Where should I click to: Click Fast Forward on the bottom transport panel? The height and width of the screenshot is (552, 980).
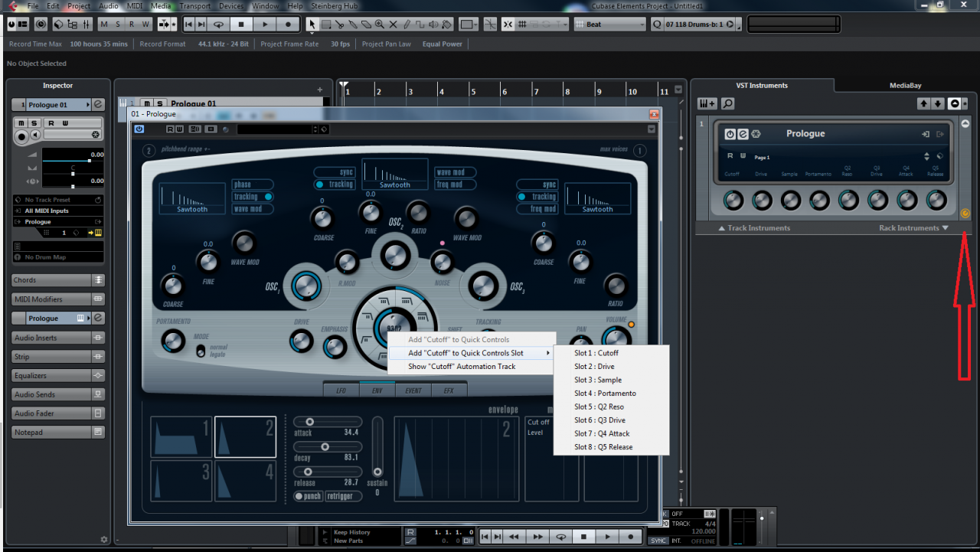tap(537, 537)
